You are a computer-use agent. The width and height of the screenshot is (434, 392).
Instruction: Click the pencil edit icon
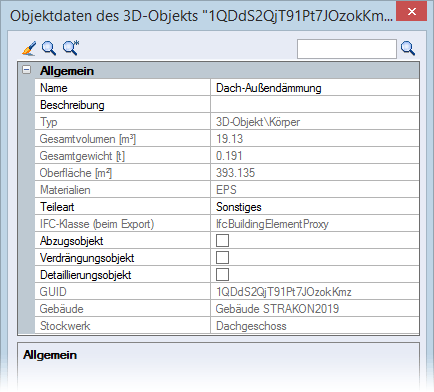(x=29, y=48)
